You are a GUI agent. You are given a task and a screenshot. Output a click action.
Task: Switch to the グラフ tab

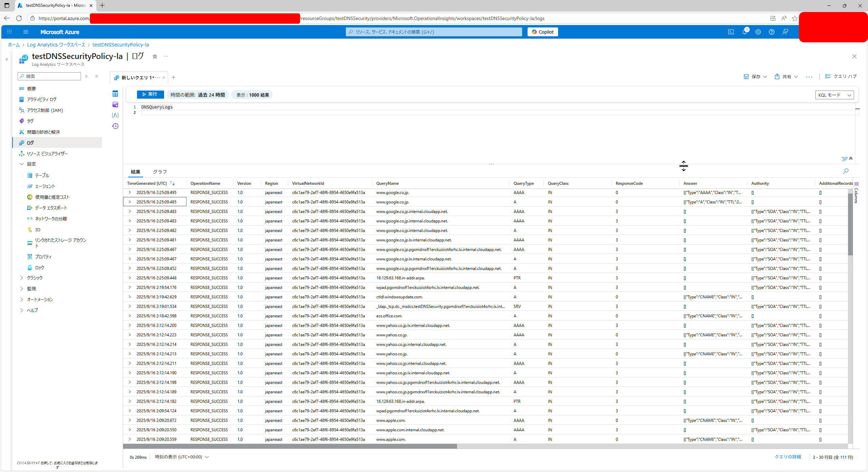pyautogui.click(x=160, y=172)
